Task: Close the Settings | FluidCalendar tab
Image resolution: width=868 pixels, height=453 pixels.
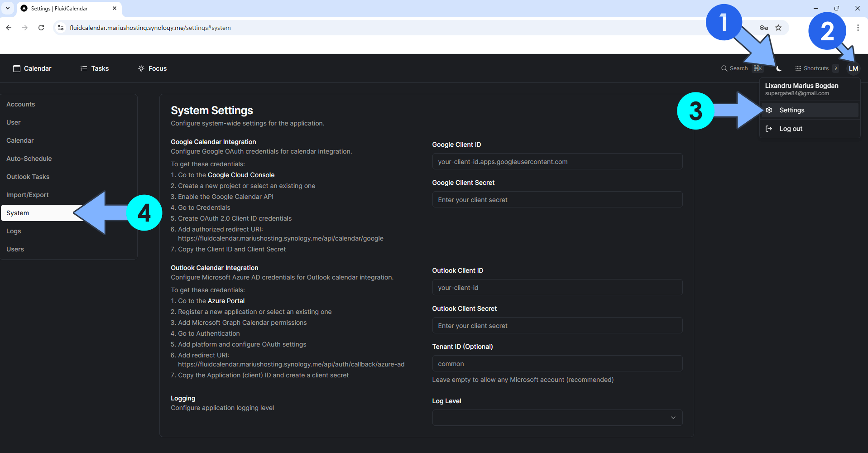Action: click(115, 8)
